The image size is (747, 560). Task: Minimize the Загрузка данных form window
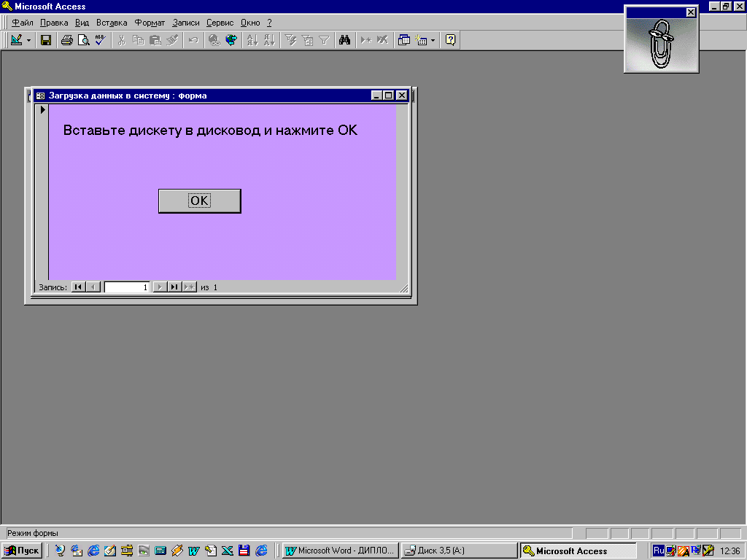coord(377,96)
